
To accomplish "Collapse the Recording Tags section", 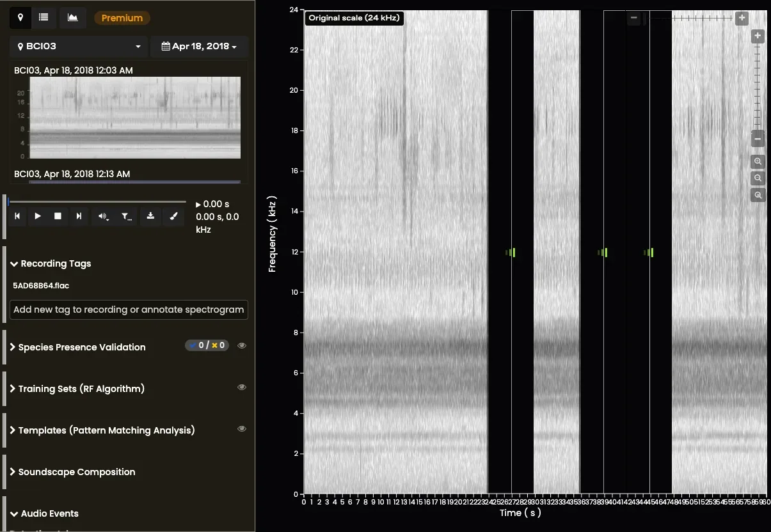I will (x=51, y=263).
